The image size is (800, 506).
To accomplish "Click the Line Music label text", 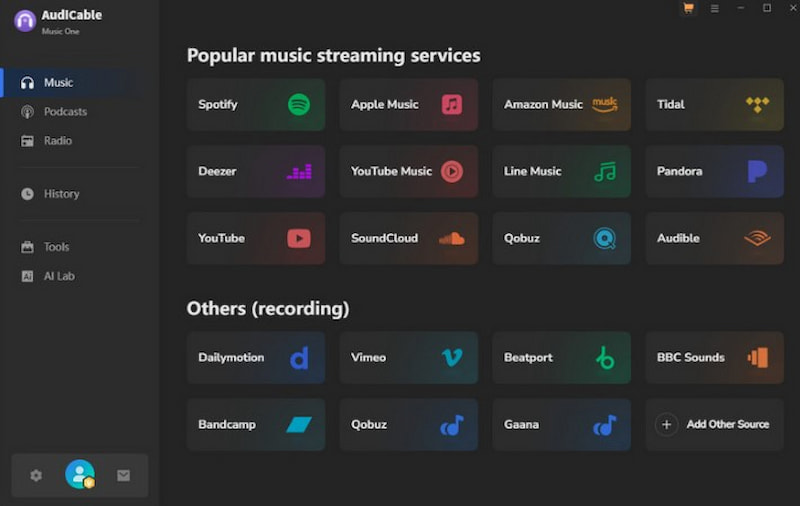I will point(533,171).
